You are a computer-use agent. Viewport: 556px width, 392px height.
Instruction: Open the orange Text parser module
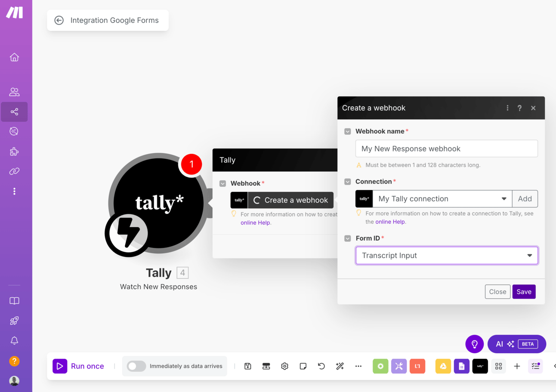tap(417, 366)
